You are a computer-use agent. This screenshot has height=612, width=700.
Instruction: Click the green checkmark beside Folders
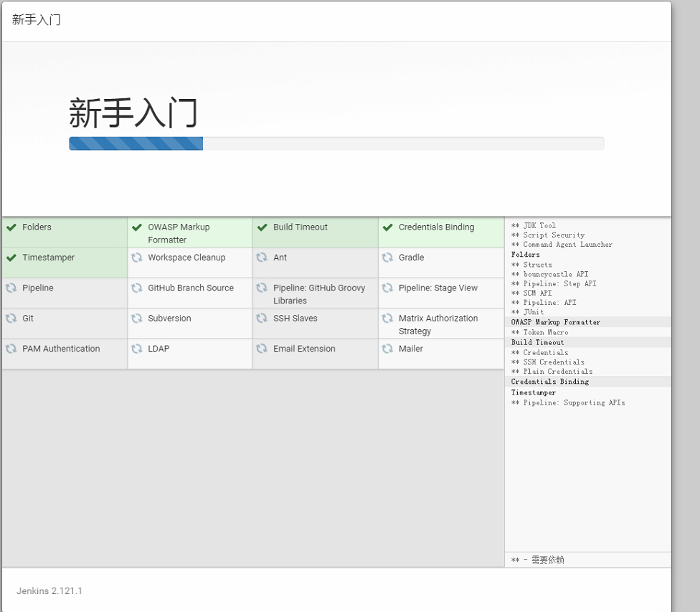[11, 227]
